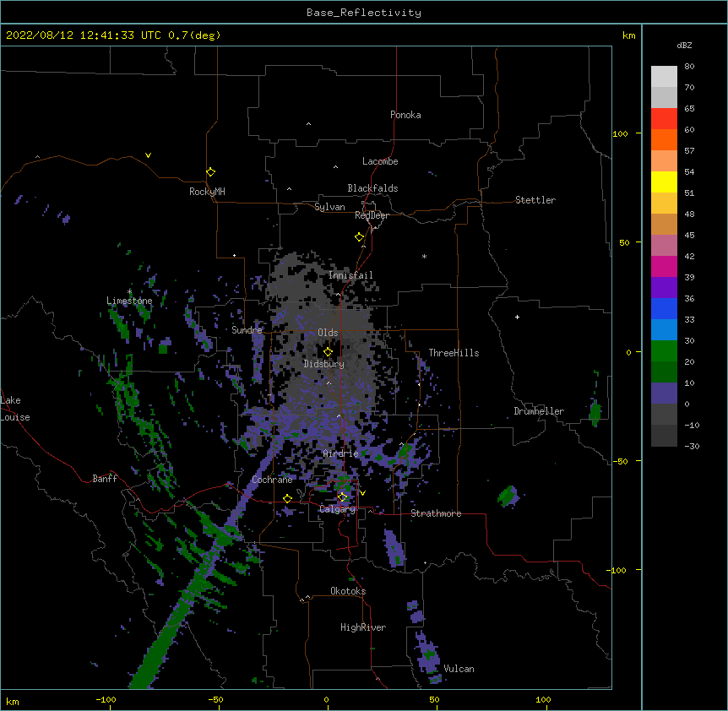Select the orange 57-60 dBZ legend swatch
Image resolution: width=728 pixels, height=711 pixels.
[x=664, y=139]
